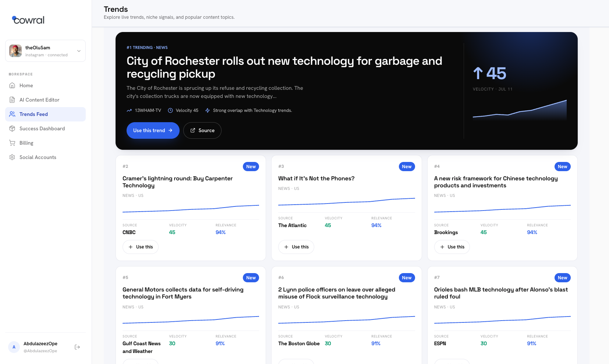Click the Home house icon in sidebar
Viewport: 609px width, 364px height.
tap(12, 85)
